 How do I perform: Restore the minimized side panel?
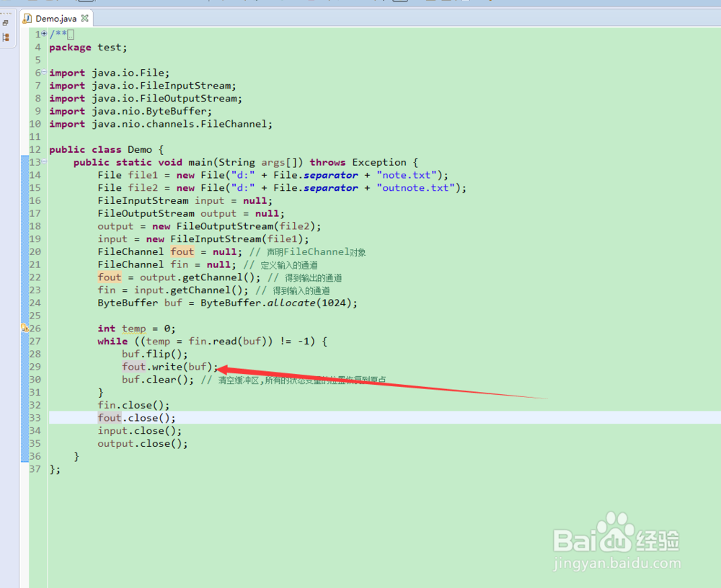coord(6,22)
